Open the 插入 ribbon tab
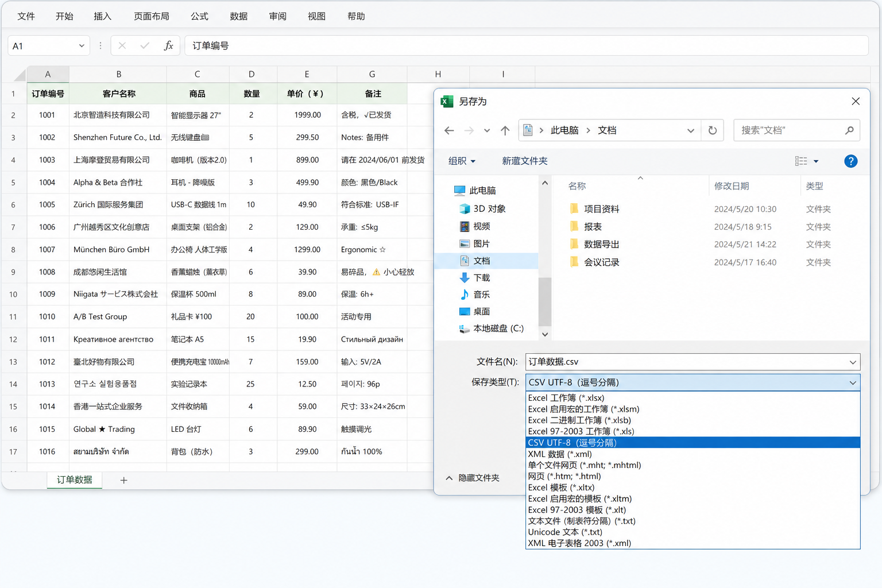The image size is (882, 588). pyautogui.click(x=103, y=16)
